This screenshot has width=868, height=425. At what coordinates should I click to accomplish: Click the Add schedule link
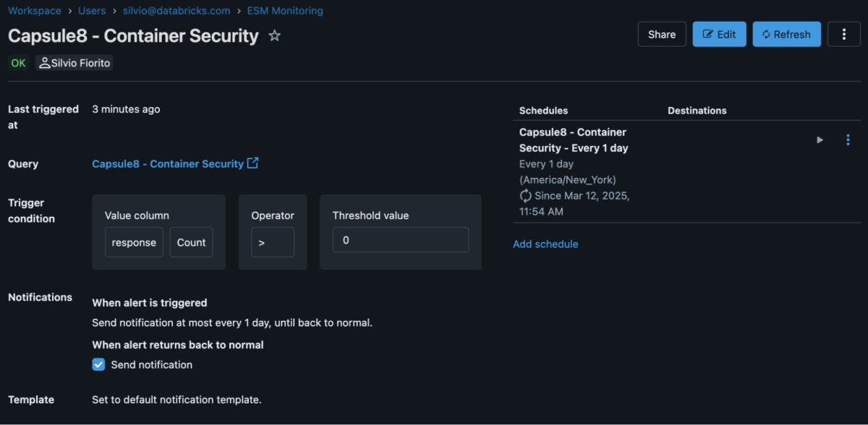[x=545, y=244]
